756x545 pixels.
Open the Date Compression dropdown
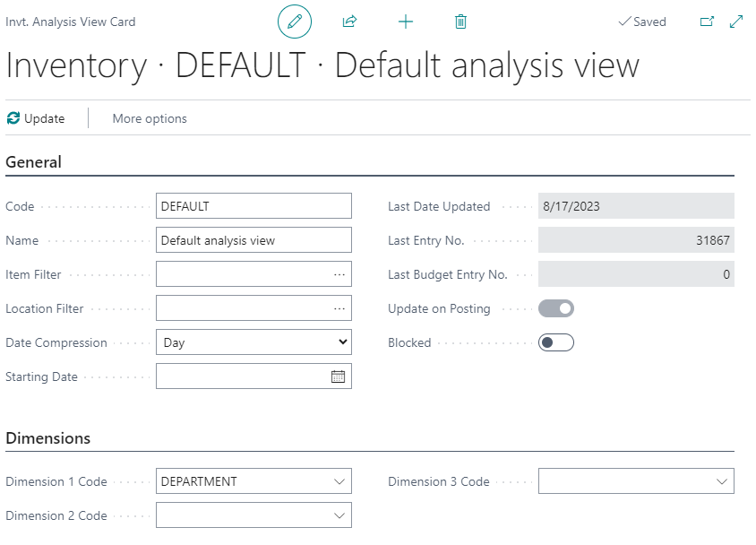pos(253,342)
